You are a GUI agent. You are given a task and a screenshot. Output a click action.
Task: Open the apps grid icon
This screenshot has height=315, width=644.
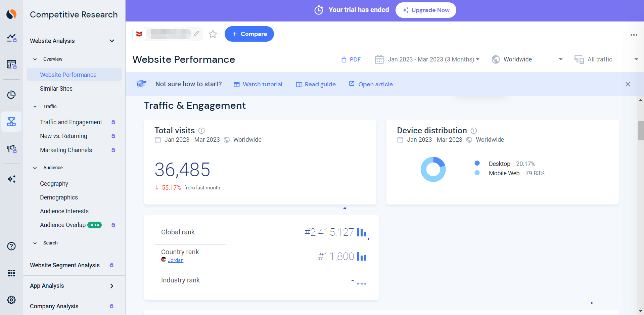tap(11, 273)
